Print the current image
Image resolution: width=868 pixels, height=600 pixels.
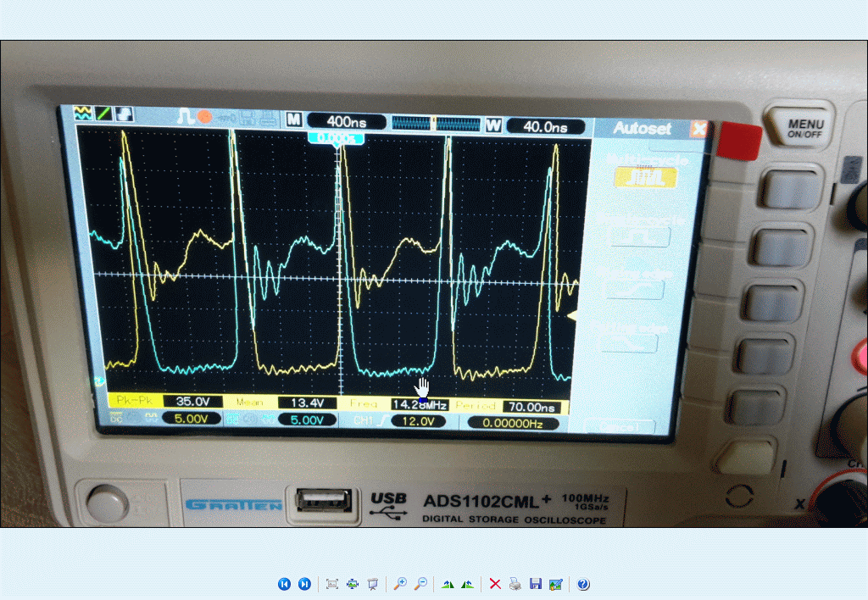(515, 584)
